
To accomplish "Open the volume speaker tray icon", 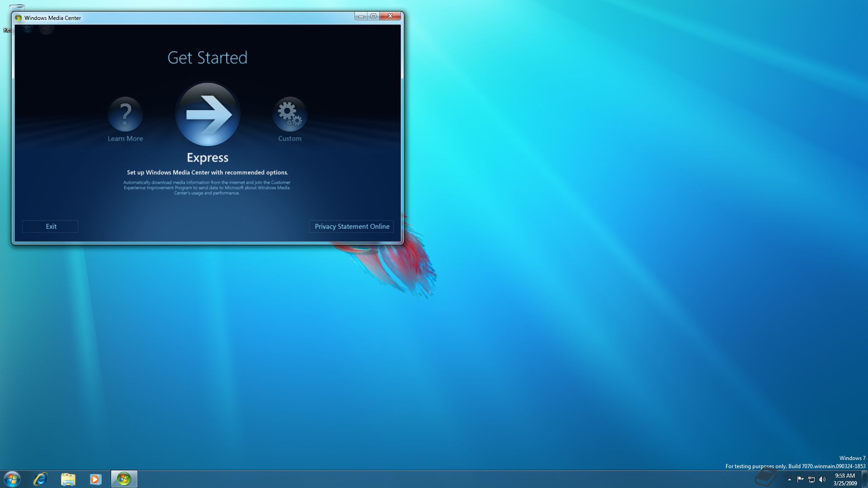I will [x=822, y=479].
